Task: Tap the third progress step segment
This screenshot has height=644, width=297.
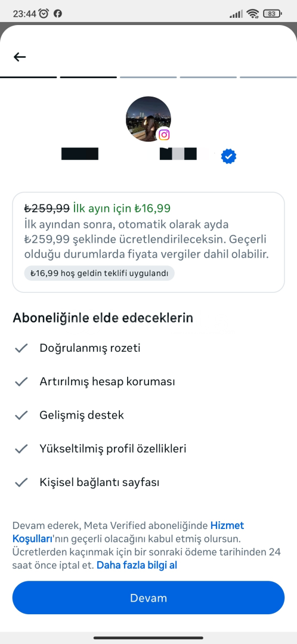Action: coord(148,77)
